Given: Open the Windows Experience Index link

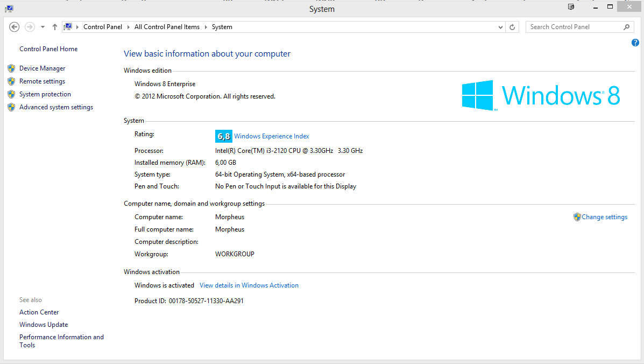Looking at the screenshot, I should pos(271,136).
